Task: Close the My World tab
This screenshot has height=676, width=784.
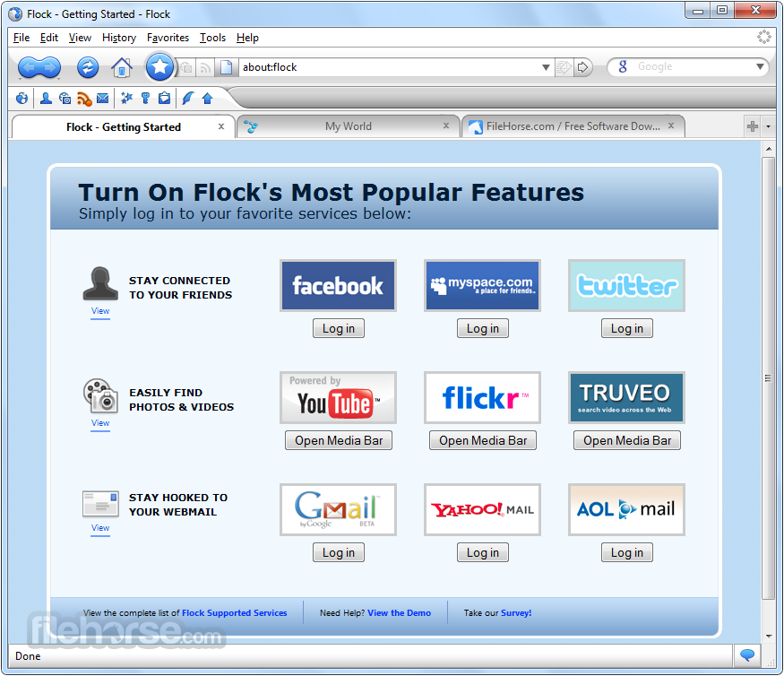Action: (446, 126)
